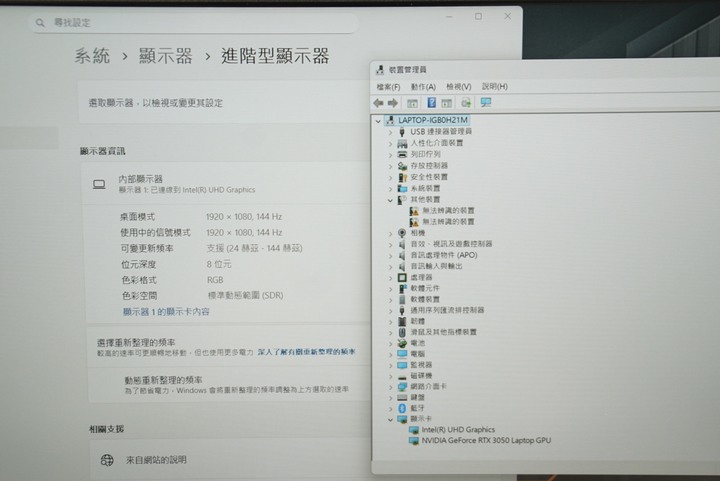Open 顯示器 1 的顯示卡內容 link
720x481 pixels.
(x=166, y=312)
